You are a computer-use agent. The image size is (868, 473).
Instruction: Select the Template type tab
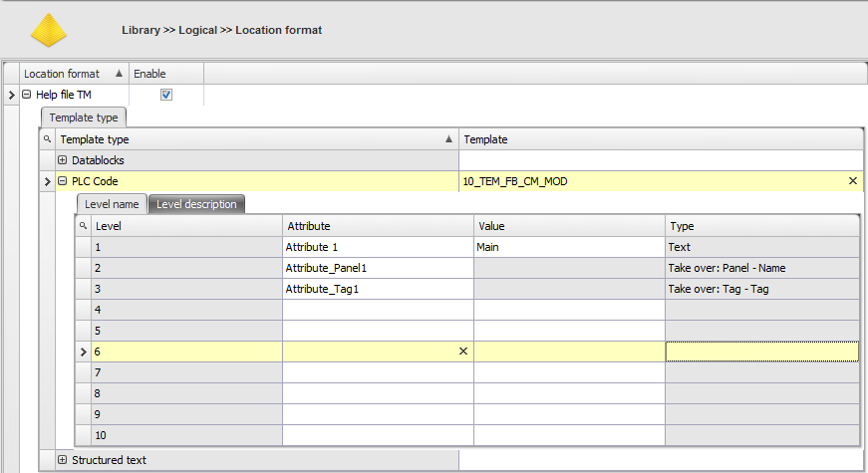point(84,118)
